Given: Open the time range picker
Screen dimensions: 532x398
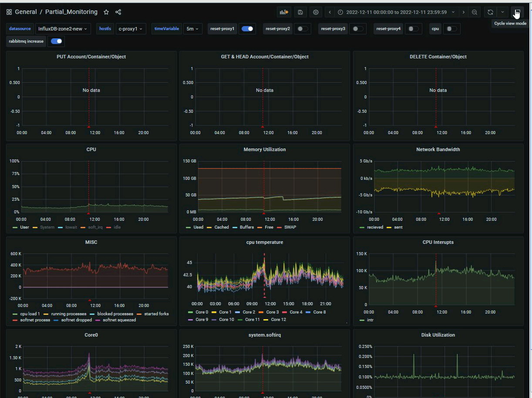Looking at the screenshot, I should coord(396,12).
